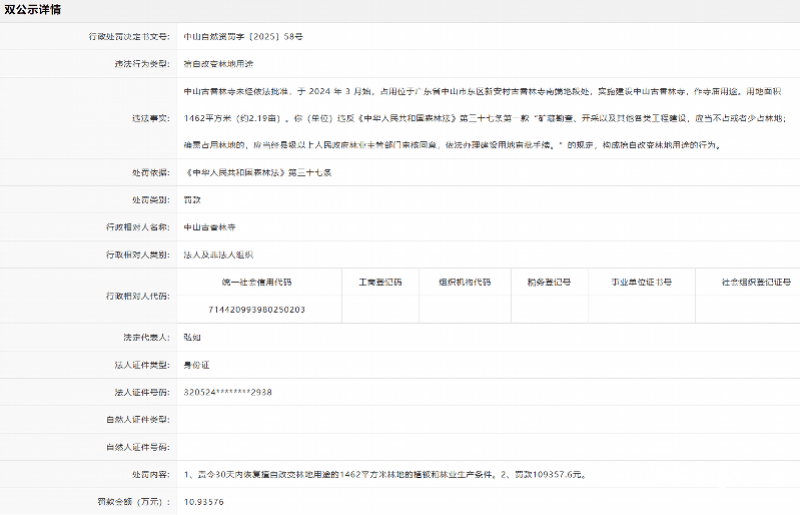Click the 自然人证件号码 label
The width and height of the screenshot is (800, 515).
click(138, 447)
